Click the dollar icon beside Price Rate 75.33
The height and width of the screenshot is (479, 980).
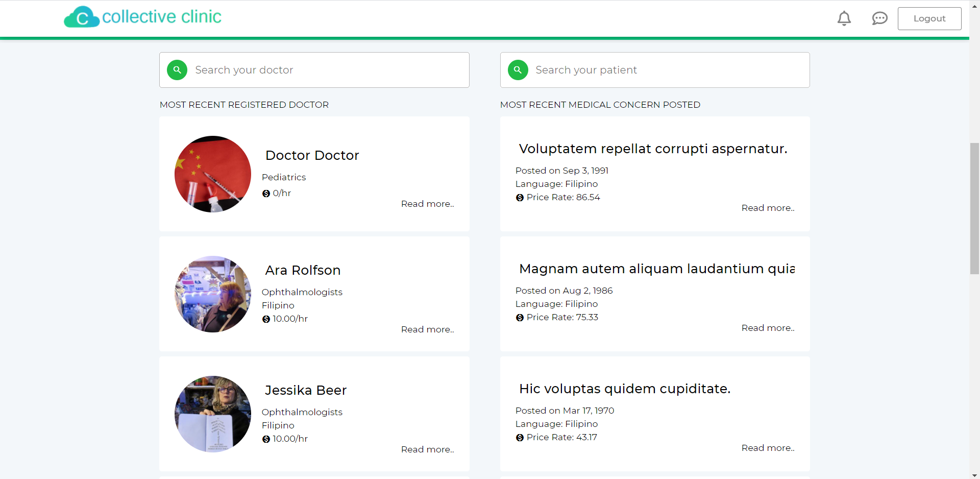520,318
